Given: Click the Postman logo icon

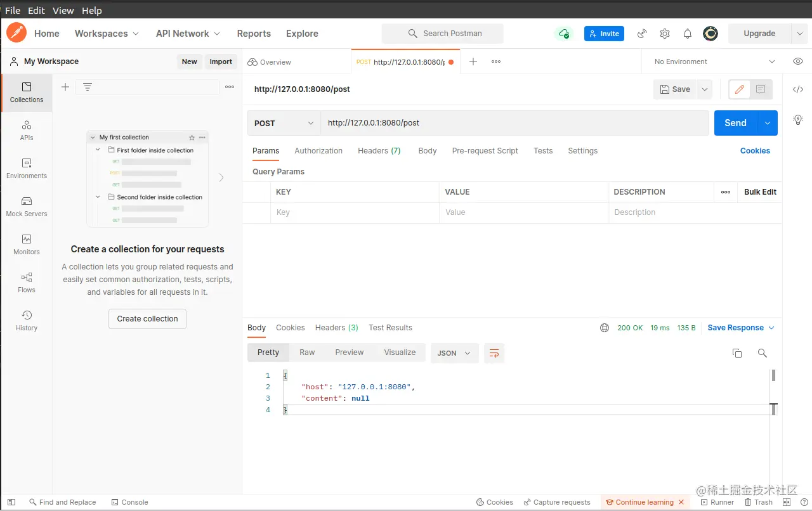Looking at the screenshot, I should [x=16, y=33].
